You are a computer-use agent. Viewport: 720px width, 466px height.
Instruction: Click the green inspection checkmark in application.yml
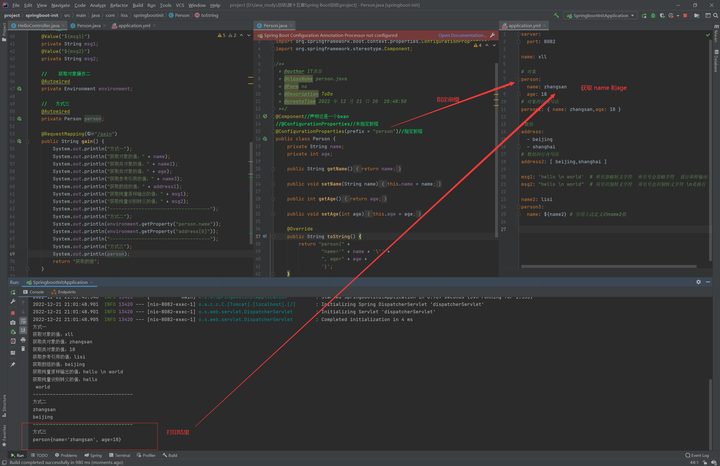[708, 35]
